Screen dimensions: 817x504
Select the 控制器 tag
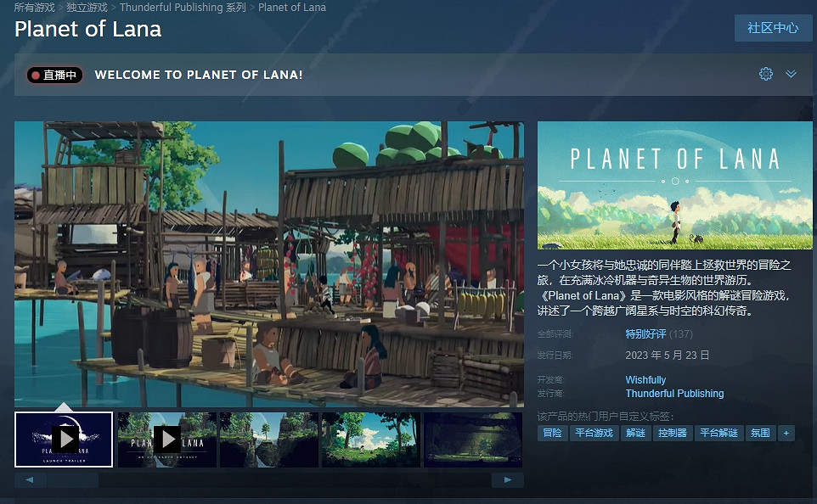coord(672,433)
